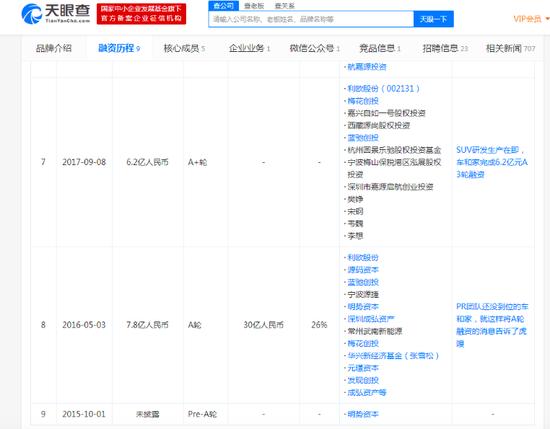
Task: Open investor link 利欧股份（002131）
Action: (383, 89)
